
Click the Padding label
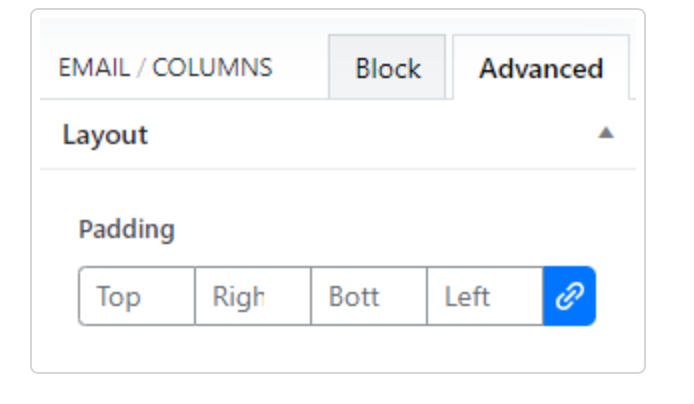tap(126, 230)
